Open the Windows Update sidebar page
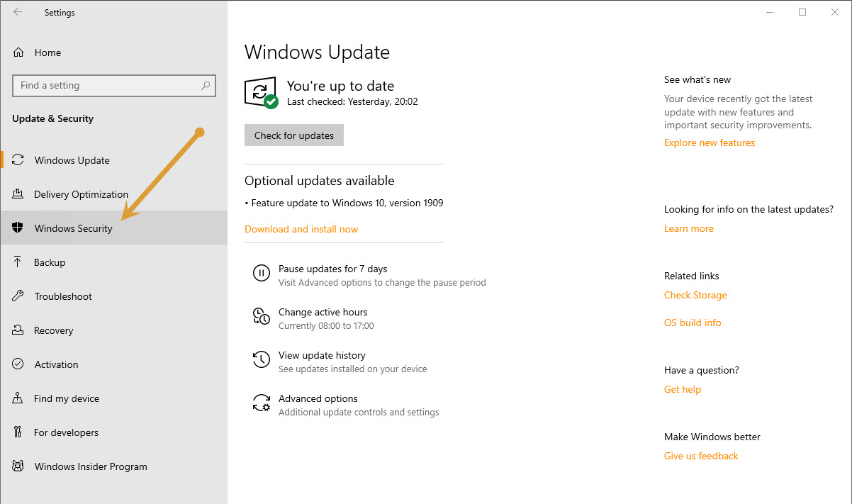Screen dimensions: 852x504 113,160
